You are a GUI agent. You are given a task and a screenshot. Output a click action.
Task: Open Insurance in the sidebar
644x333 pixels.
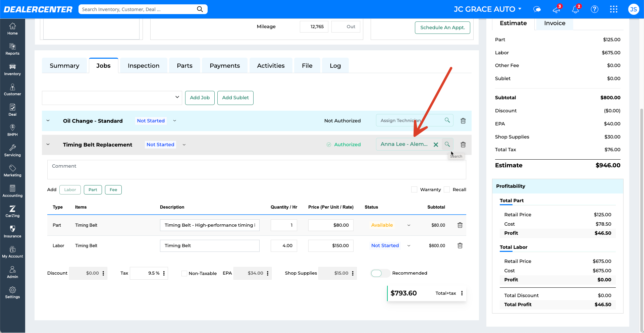click(12, 232)
